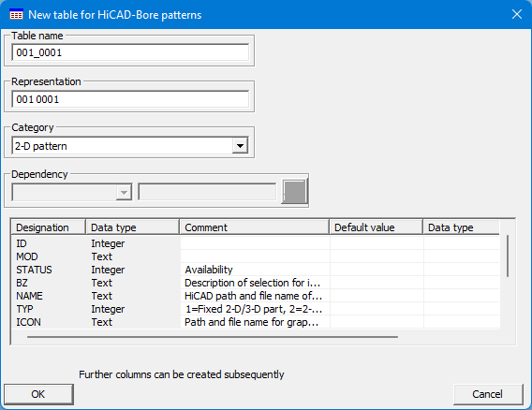Screen dimensions: 532x410
Task: Click the gray Dependency square button
Action: pyautogui.click(x=294, y=192)
